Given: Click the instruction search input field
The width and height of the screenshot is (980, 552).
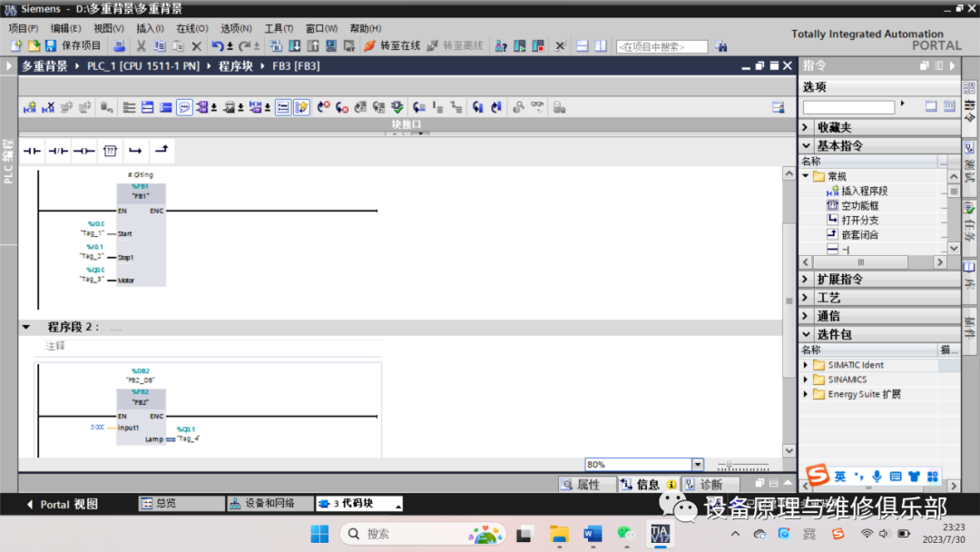Looking at the screenshot, I should pyautogui.click(x=848, y=107).
